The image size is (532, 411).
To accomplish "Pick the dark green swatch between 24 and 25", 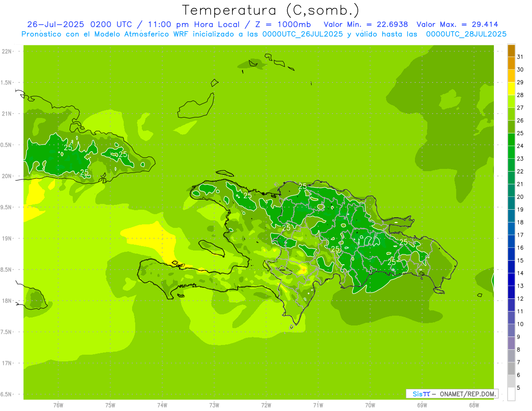I will [x=511, y=140].
